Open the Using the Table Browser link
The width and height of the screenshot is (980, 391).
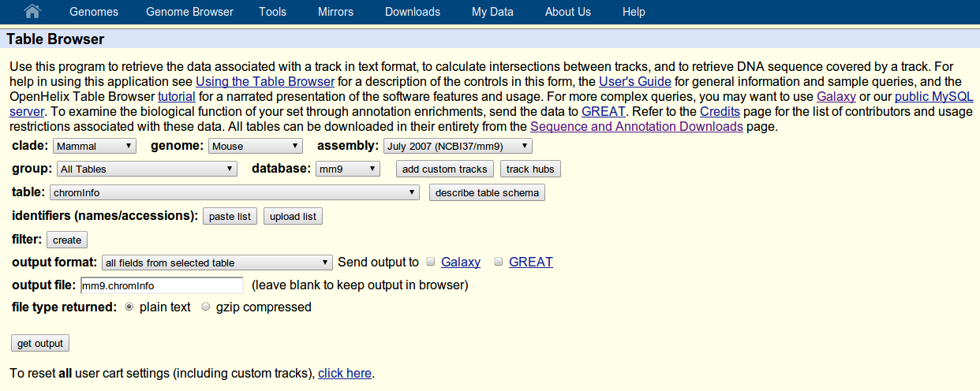265,81
